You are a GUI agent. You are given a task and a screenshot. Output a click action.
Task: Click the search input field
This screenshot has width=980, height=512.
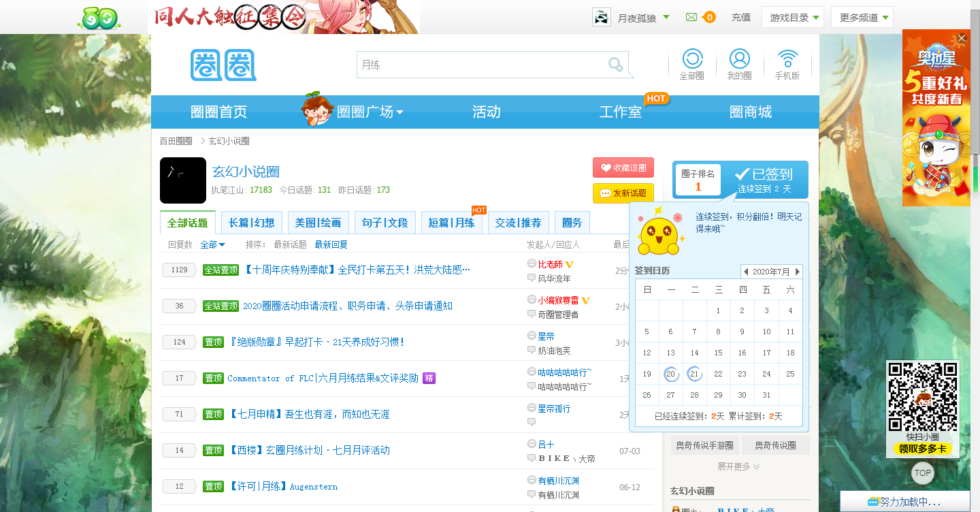(x=482, y=65)
